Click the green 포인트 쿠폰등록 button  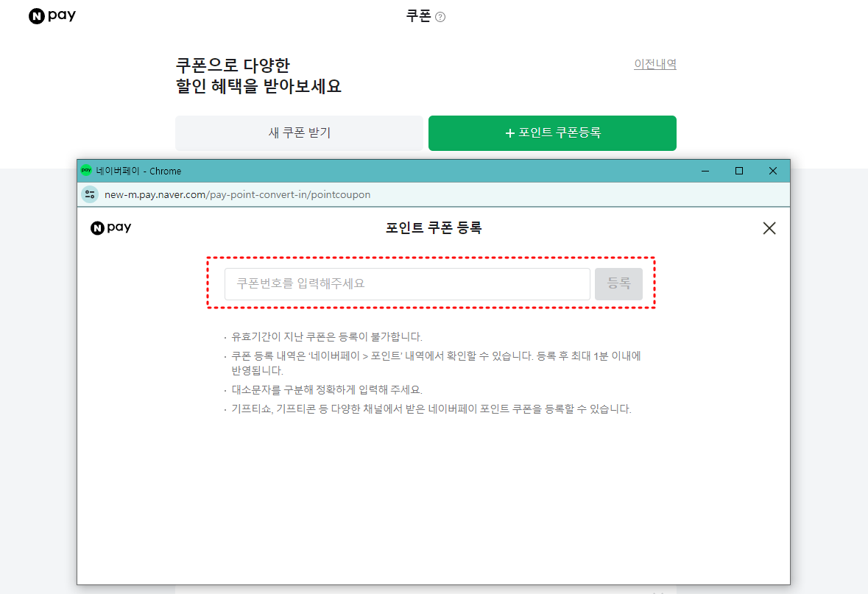(552, 133)
